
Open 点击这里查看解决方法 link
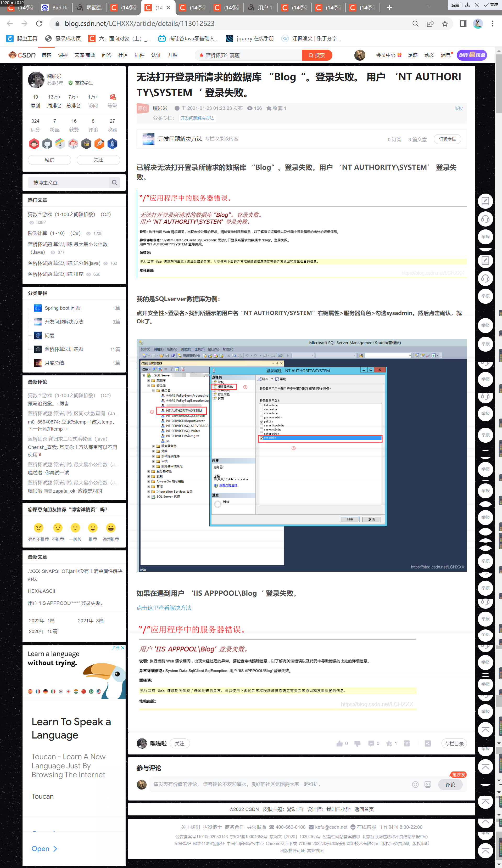click(164, 608)
